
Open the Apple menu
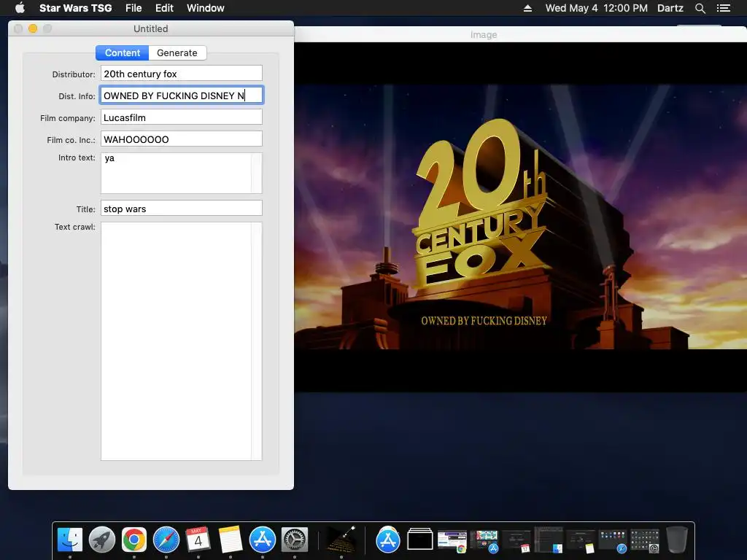20,7
